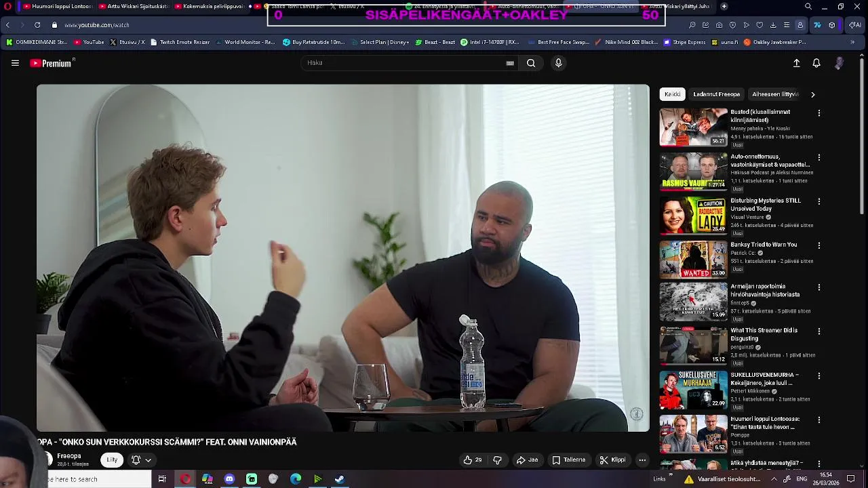This screenshot has width=868, height=488.
Task: Open options for SUKELLUSVENEMURHA video
Action: click(x=819, y=375)
